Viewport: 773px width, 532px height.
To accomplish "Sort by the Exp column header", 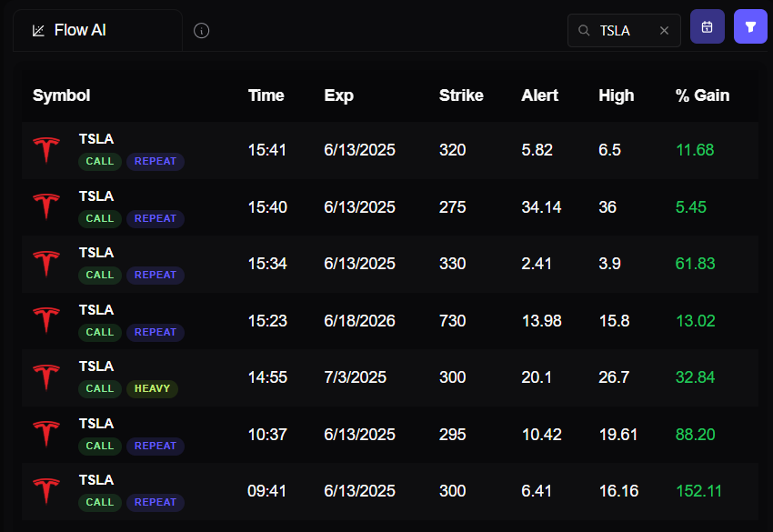I will (338, 95).
